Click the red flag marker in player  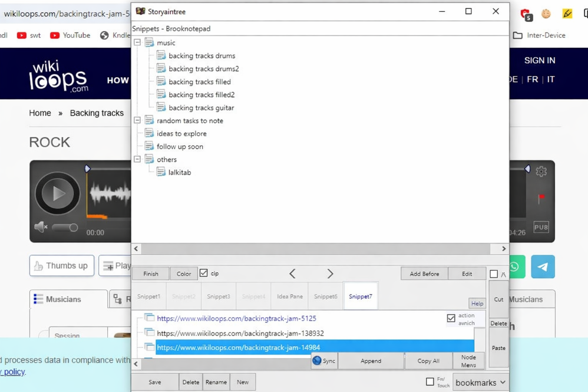tap(541, 198)
